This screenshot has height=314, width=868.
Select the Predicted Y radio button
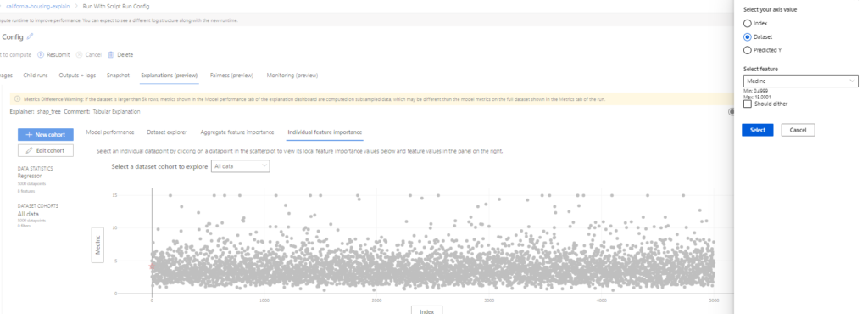[748, 50]
